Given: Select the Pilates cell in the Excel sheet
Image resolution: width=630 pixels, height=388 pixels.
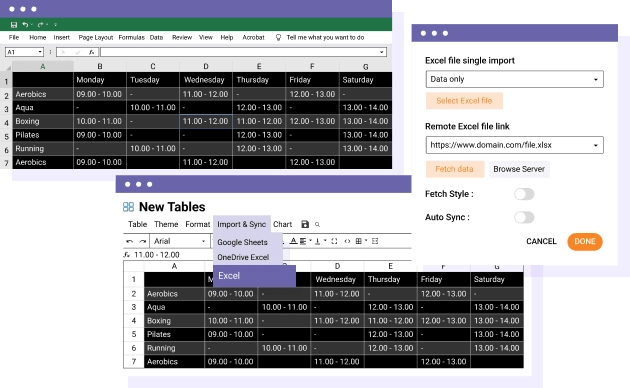Looking at the screenshot, I should (43, 135).
